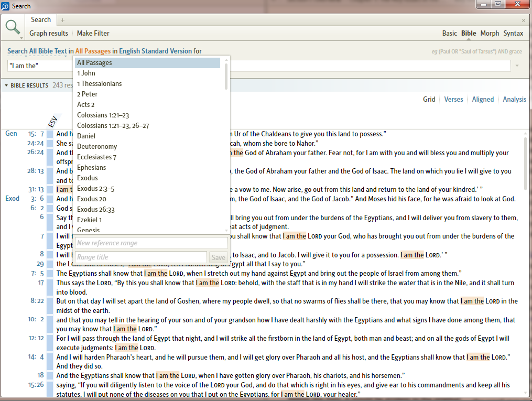Click the New reference range field

coord(151,243)
